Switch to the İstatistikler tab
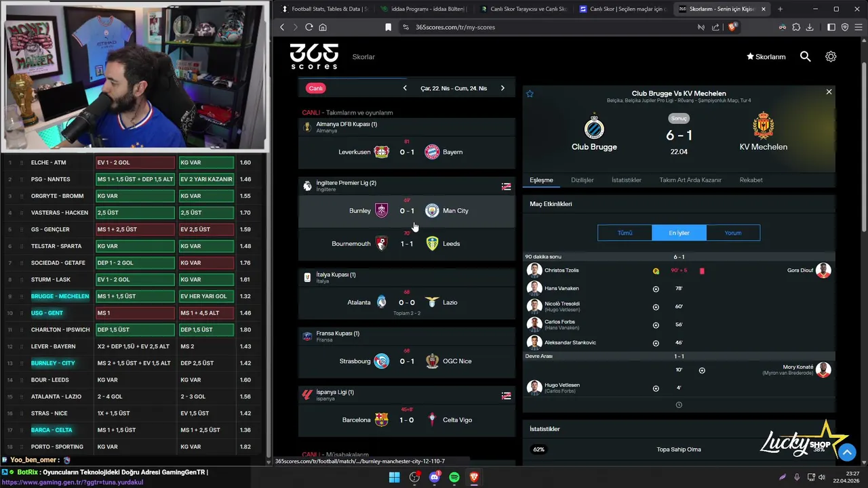Screen dimensions: 868x488 point(626,180)
